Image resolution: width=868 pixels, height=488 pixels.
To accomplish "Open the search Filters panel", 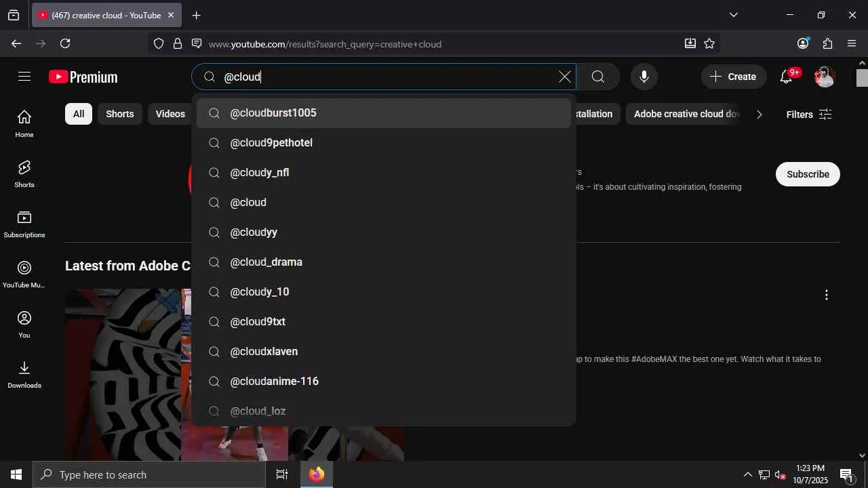I will coord(808,115).
